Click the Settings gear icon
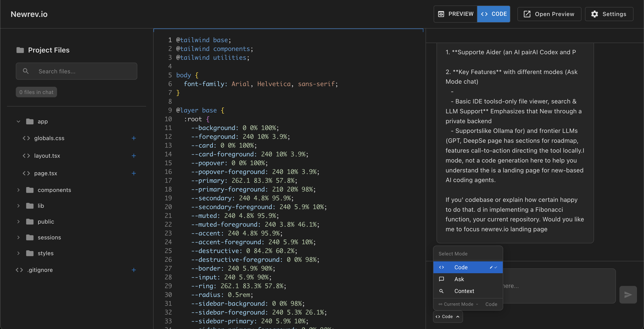Viewport: 644px width, 329px height. point(594,14)
